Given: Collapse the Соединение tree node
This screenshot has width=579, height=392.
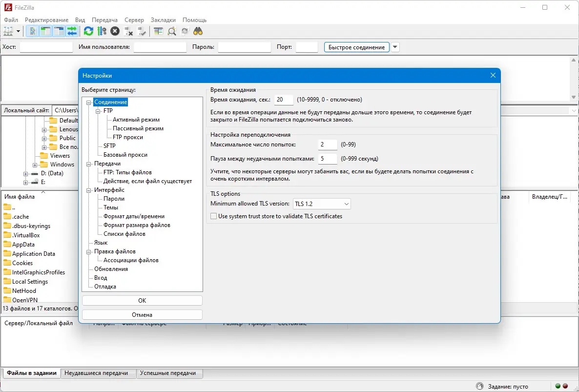Looking at the screenshot, I should click(x=89, y=102).
